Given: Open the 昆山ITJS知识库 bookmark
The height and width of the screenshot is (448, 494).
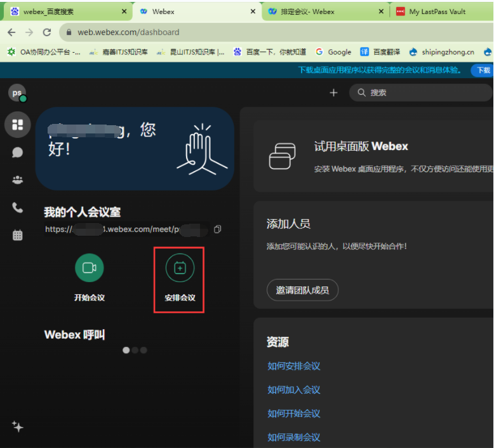Looking at the screenshot, I should point(190,52).
